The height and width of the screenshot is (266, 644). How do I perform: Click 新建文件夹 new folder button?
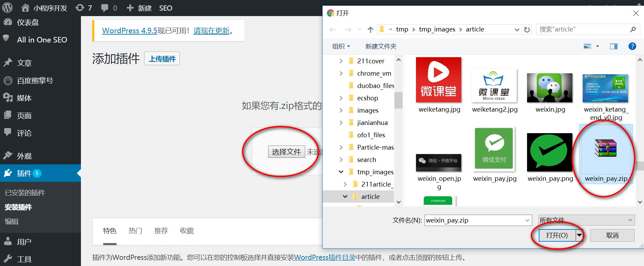381,46
